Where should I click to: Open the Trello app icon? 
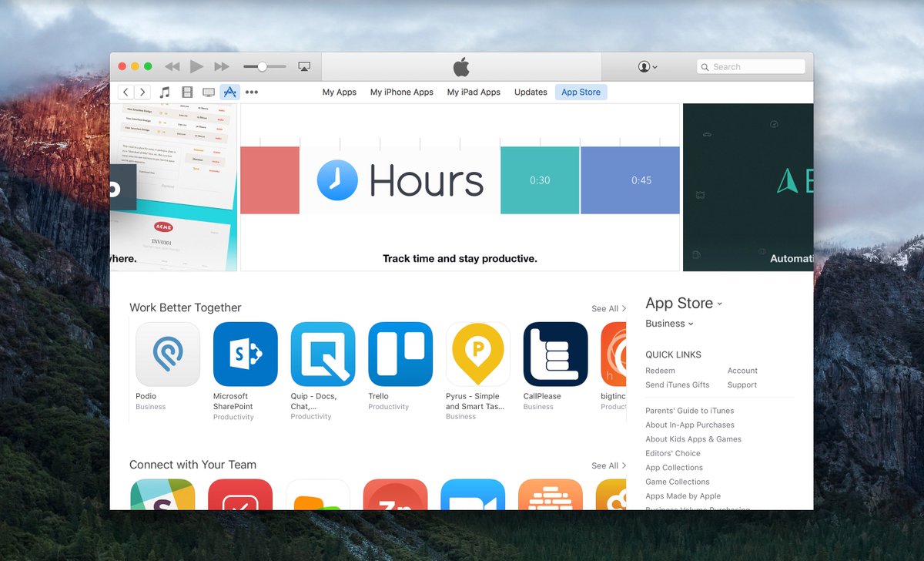pyautogui.click(x=400, y=354)
